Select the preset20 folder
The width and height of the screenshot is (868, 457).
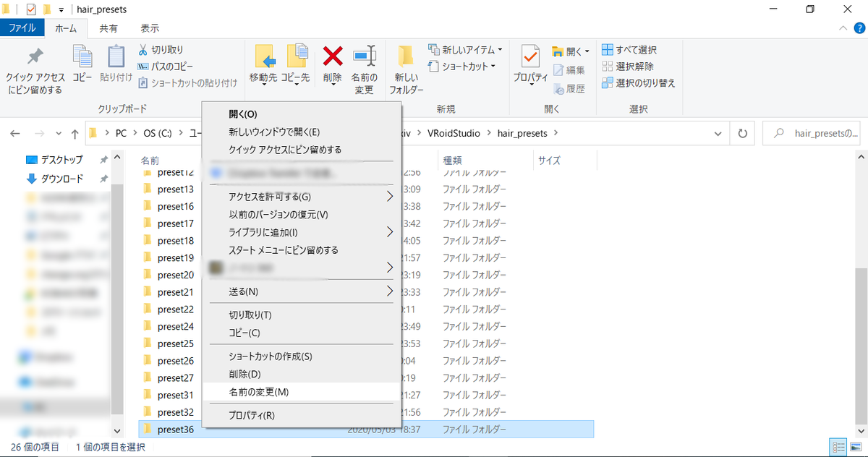point(175,275)
